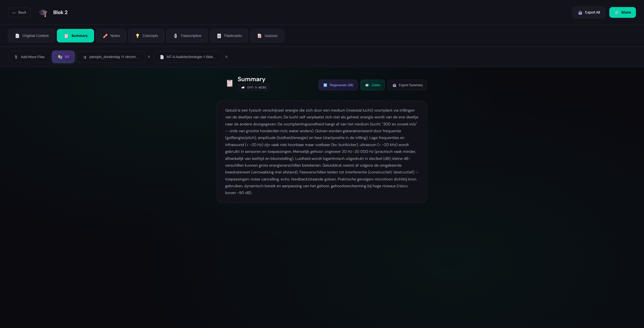Click the speaker icon on Listen button
Viewport: 644px width, 328px height.
pos(367,85)
